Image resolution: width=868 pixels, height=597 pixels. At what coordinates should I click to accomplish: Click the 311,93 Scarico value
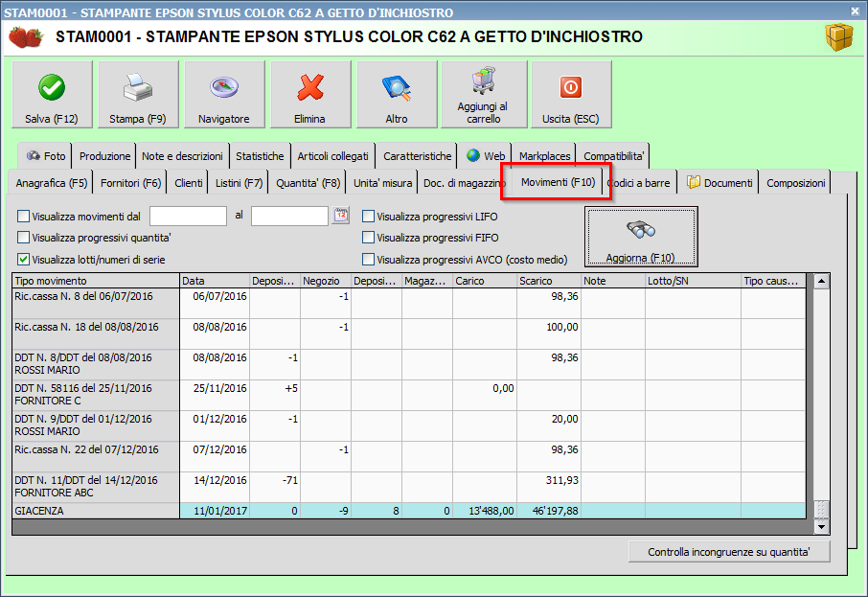point(561,480)
